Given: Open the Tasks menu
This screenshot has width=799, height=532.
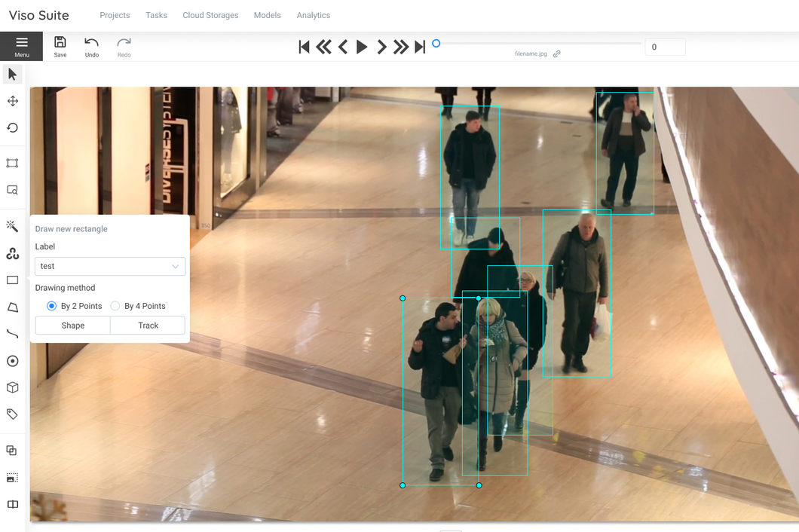Looking at the screenshot, I should coord(157,15).
